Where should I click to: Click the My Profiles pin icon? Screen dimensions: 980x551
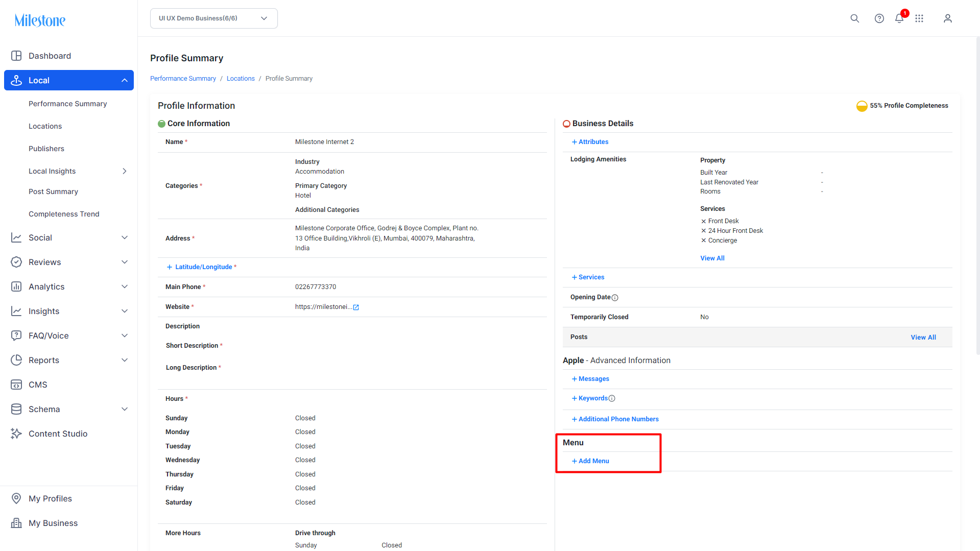click(x=16, y=498)
